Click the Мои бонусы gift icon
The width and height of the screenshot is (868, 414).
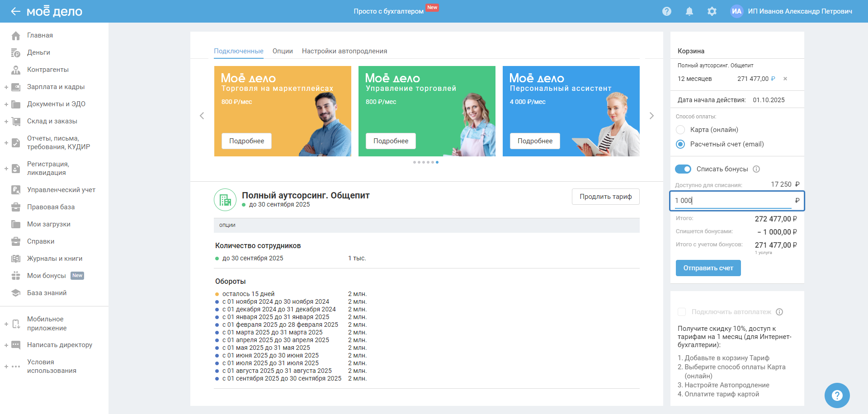coord(16,276)
